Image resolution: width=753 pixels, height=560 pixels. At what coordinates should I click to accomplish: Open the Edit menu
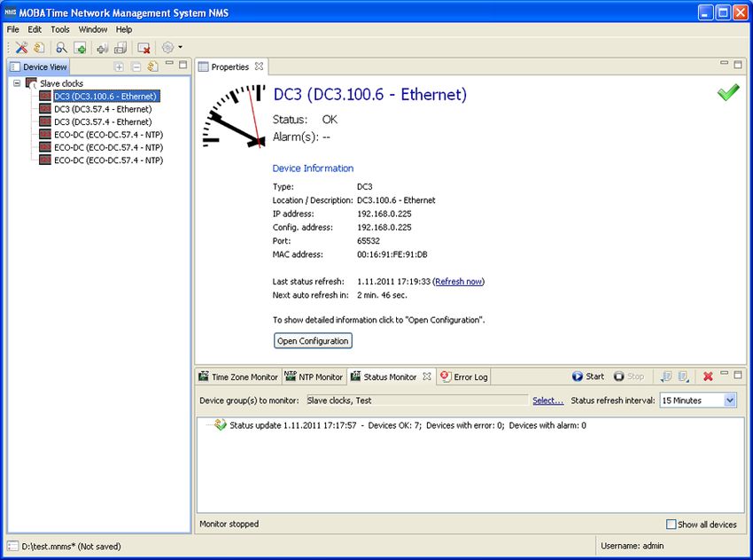35,29
